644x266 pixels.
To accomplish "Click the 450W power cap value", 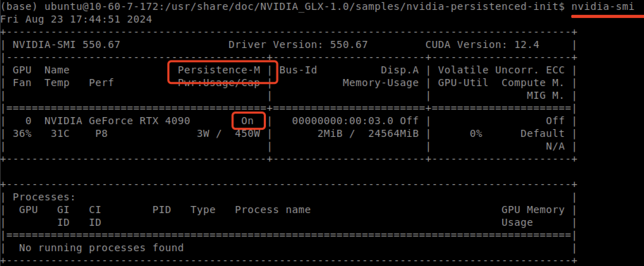I will pos(247,134).
